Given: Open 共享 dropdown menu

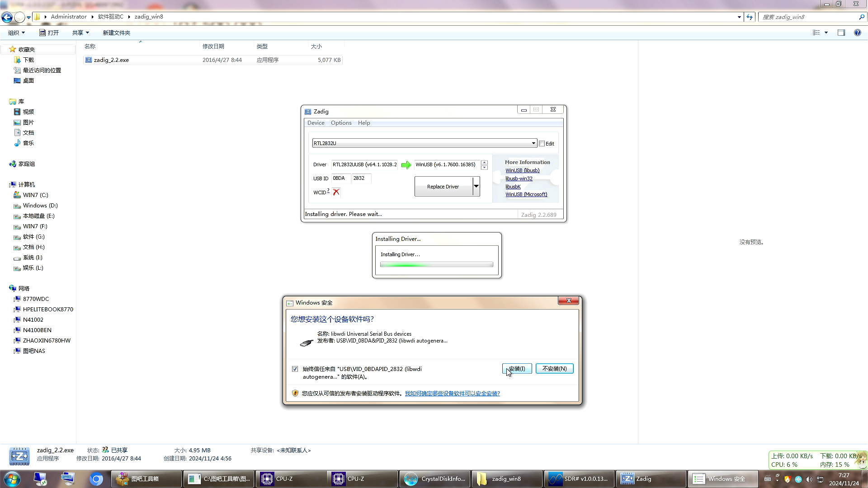Looking at the screenshot, I should point(80,33).
